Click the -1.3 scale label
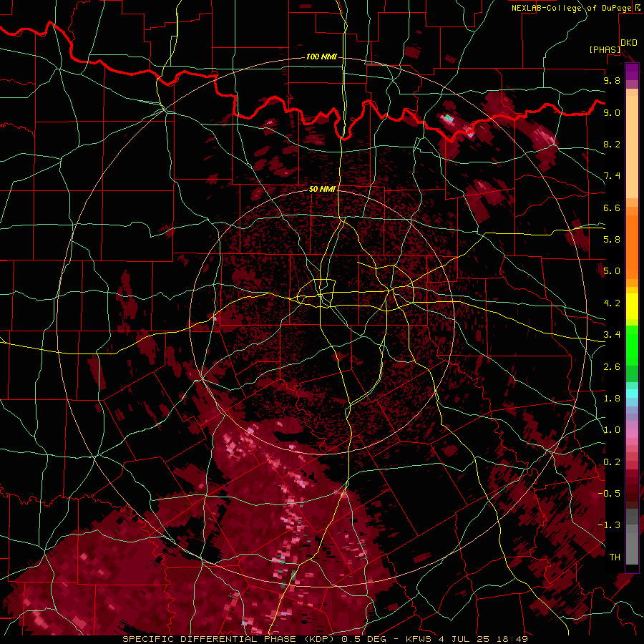This screenshot has height=644, width=644. coord(609,525)
